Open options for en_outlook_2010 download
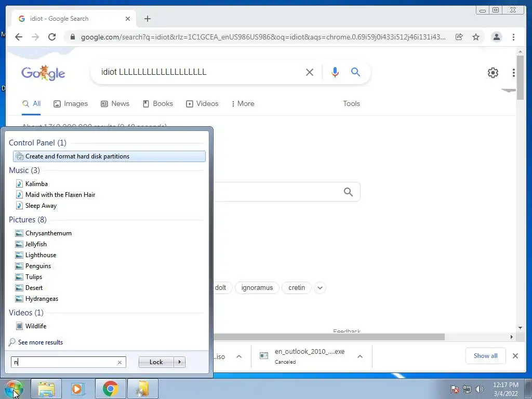532x399 pixels. pyautogui.click(x=360, y=356)
